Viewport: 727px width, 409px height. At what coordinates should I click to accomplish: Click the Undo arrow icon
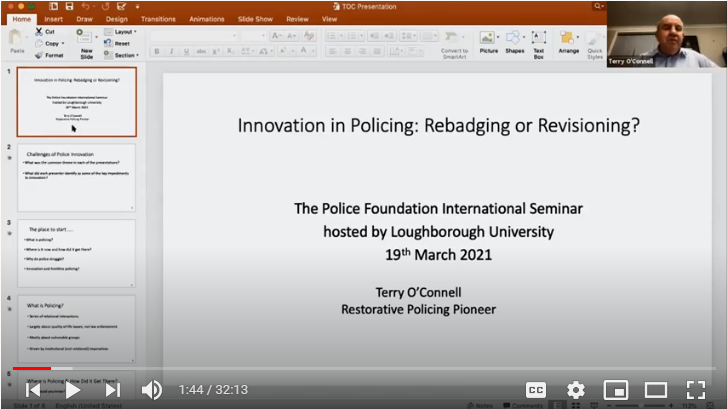(x=85, y=6)
